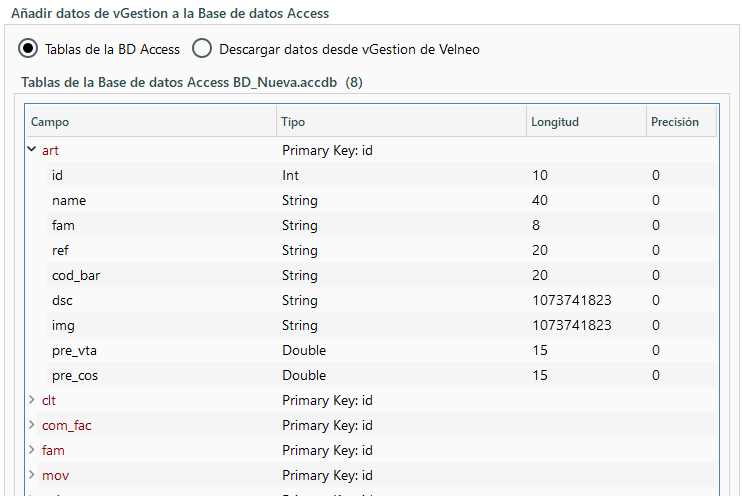Select the 'pre_vta' field row

pos(74,350)
